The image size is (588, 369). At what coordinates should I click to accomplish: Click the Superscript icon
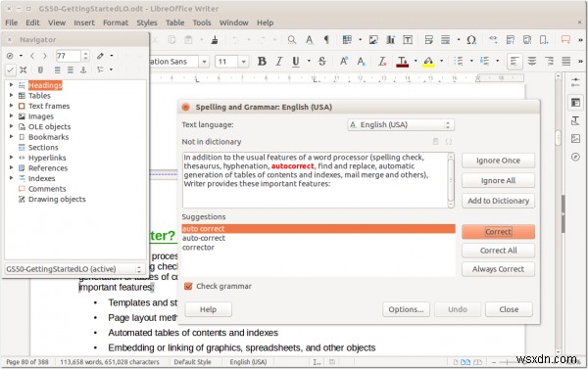pos(344,61)
